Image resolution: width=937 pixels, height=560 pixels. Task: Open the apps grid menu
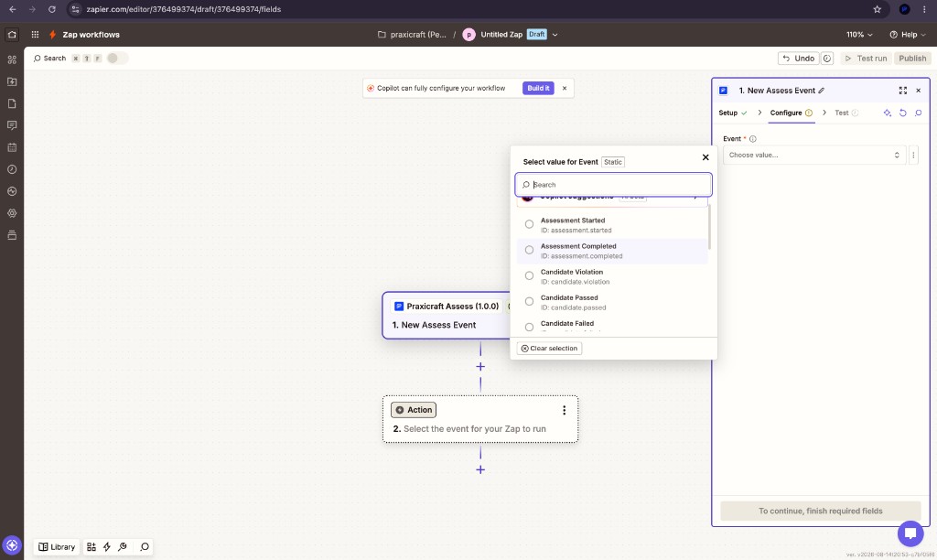[x=35, y=35]
